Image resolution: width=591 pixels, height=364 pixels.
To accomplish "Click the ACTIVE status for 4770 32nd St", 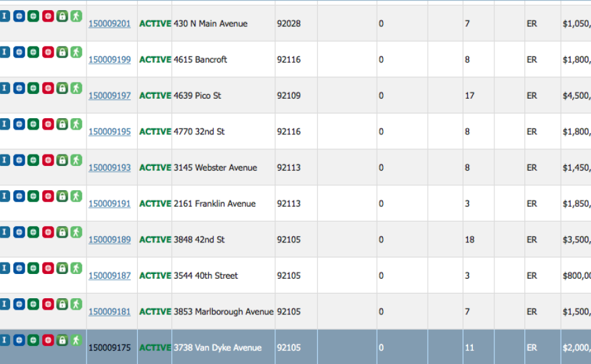I will pos(155,132).
